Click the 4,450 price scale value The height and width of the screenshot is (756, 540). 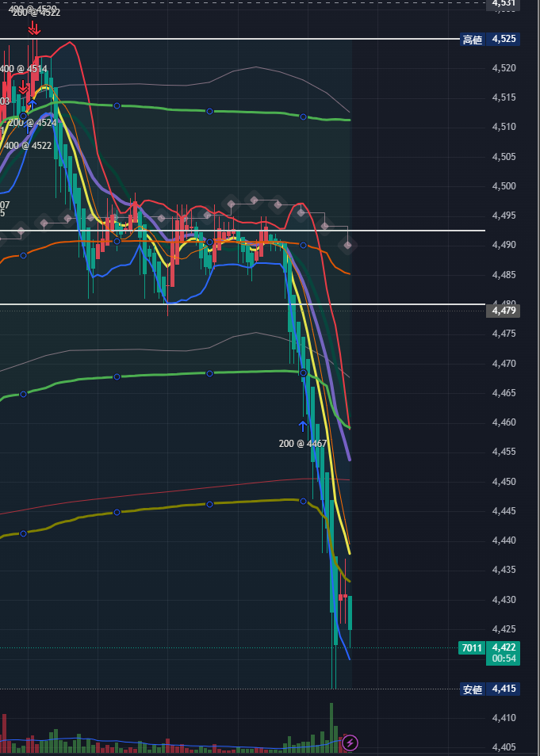click(x=504, y=482)
